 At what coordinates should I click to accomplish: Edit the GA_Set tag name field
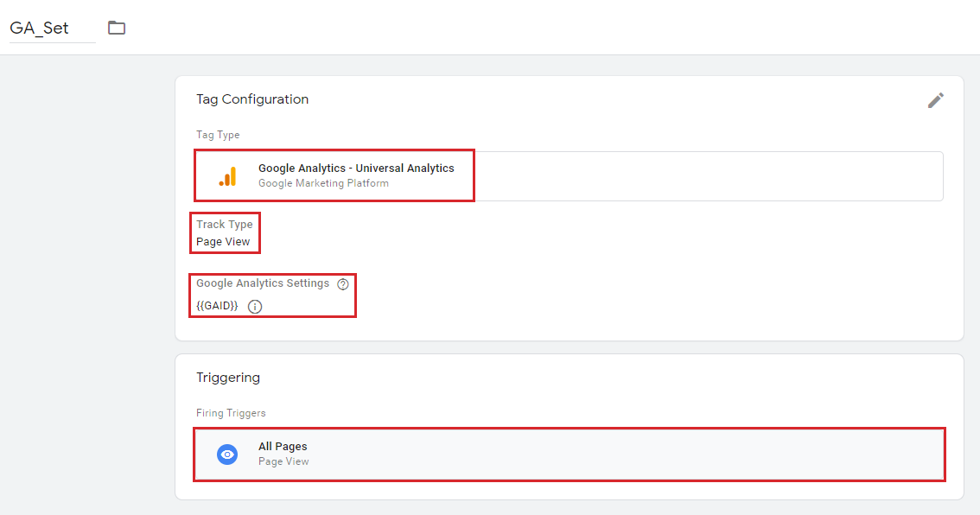pyautogui.click(x=53, y=29)
